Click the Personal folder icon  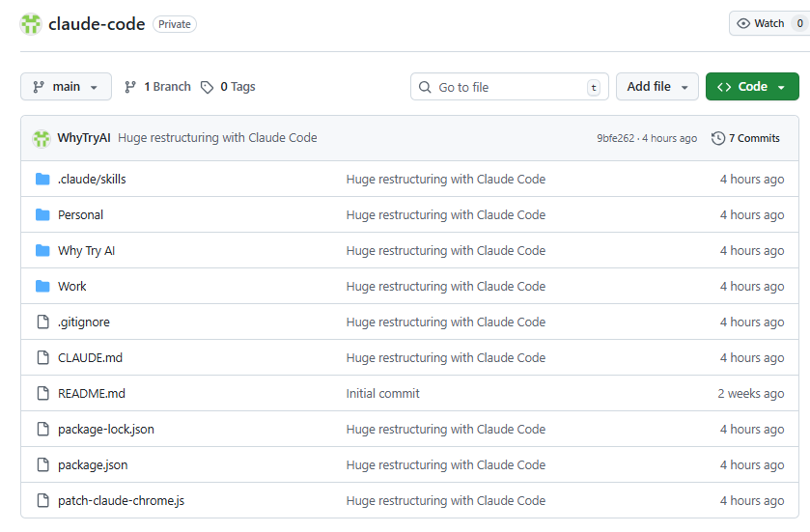tap(42, 215)
